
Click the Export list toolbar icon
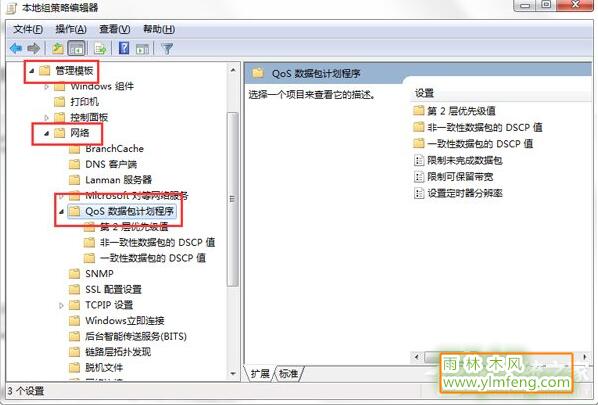pyautogui.click(x=100, y=48)
